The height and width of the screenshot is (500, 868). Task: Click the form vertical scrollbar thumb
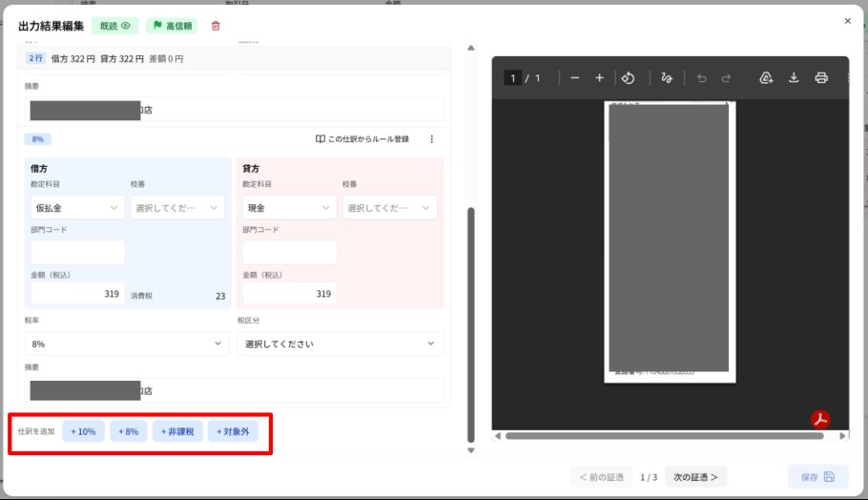click(x=471, y=325)
